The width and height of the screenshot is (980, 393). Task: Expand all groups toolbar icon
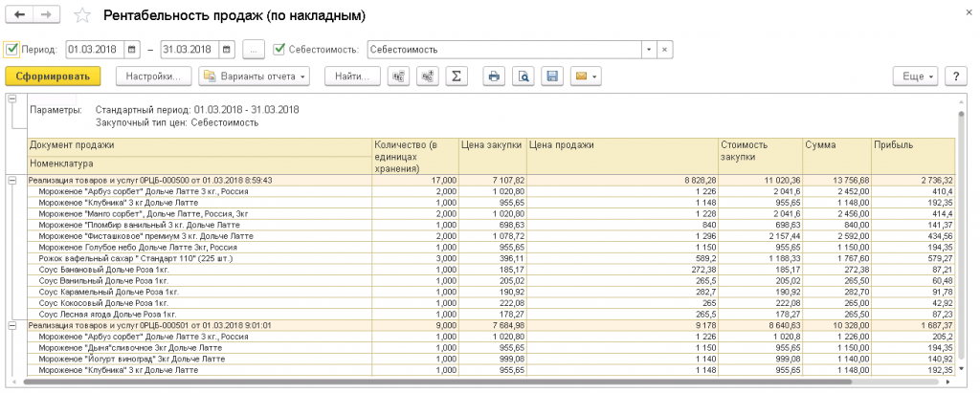428,76
